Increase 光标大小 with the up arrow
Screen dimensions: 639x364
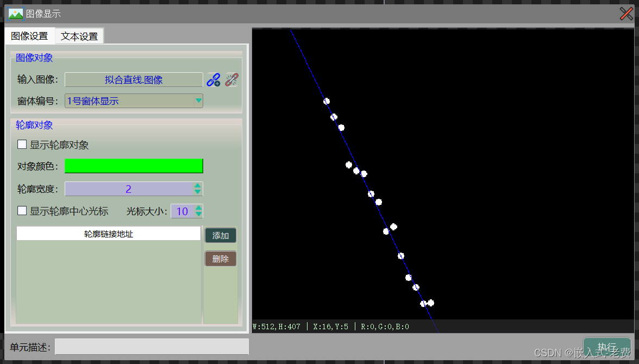[198, 208]
